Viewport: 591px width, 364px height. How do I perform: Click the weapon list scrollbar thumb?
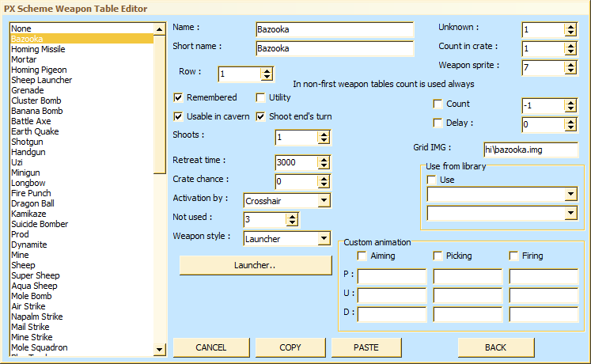tap(160, 104)
